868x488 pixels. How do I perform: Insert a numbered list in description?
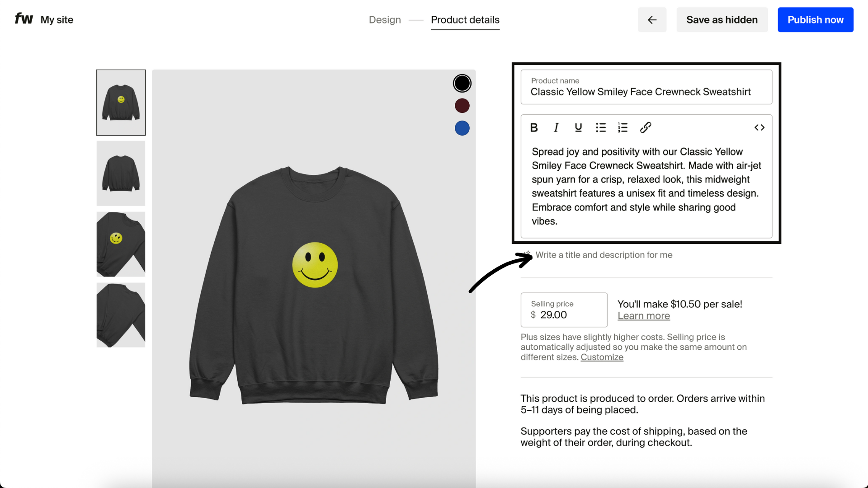(x=623, y=128)
